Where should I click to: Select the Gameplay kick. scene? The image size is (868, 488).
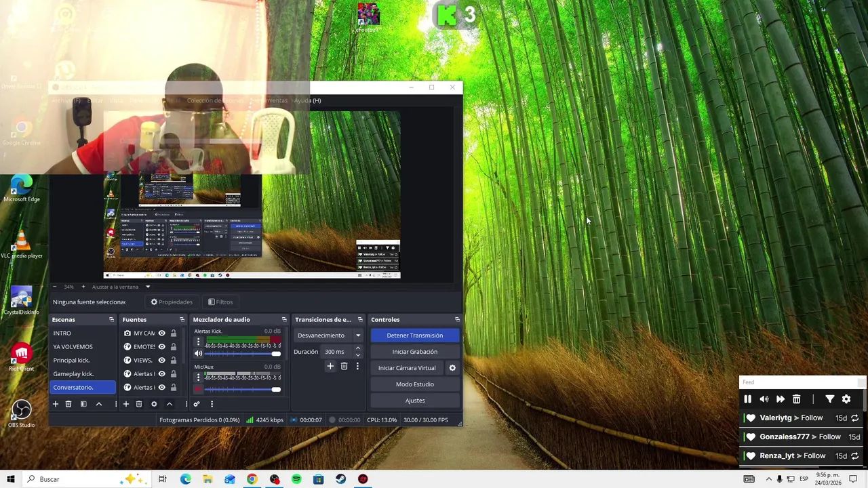83,374
